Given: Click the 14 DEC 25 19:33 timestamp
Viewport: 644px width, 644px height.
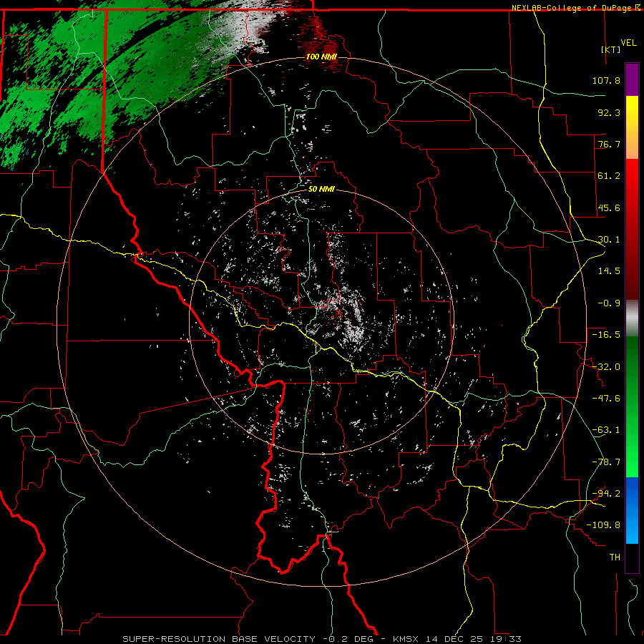Looking at the screenshot, I should (x=474, y=639).
